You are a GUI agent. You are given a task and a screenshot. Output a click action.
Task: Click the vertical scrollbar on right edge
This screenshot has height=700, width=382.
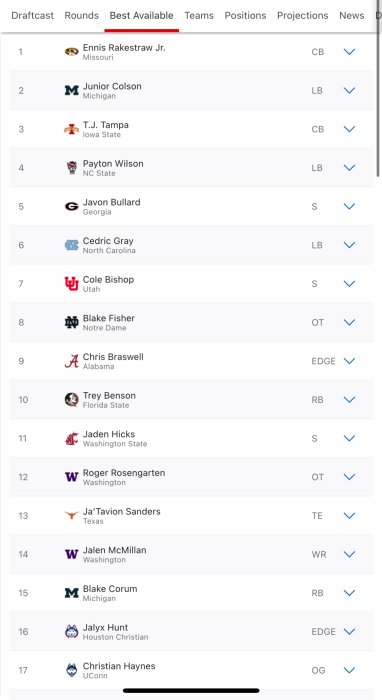379,105
